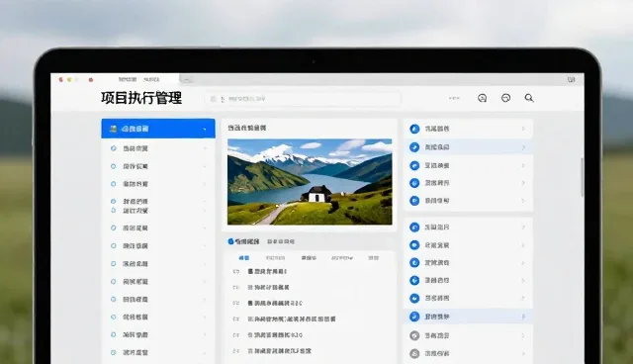633x364 pixels.
Task: Focus the search field beside the page title
Action: click(303, 99)
